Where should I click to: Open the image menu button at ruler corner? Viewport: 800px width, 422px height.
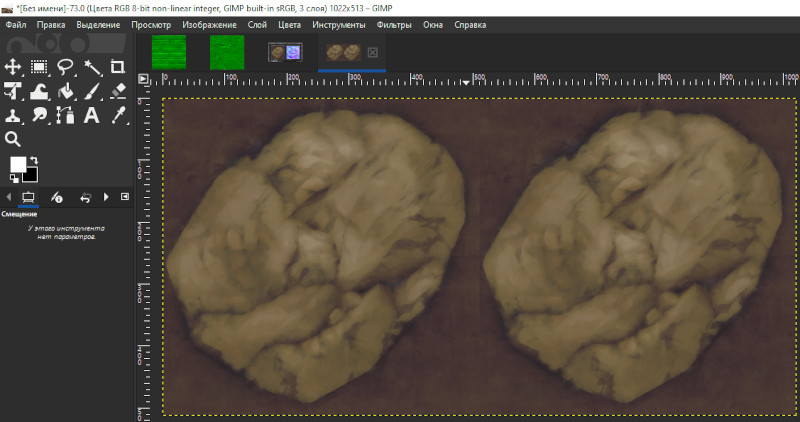coord(143,78)
